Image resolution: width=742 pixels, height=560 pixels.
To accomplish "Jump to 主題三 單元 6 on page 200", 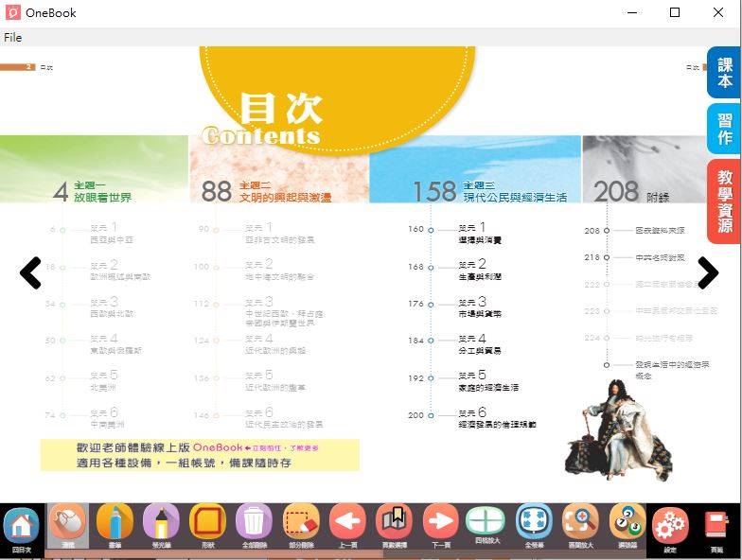I will click(x=471, y=418).
